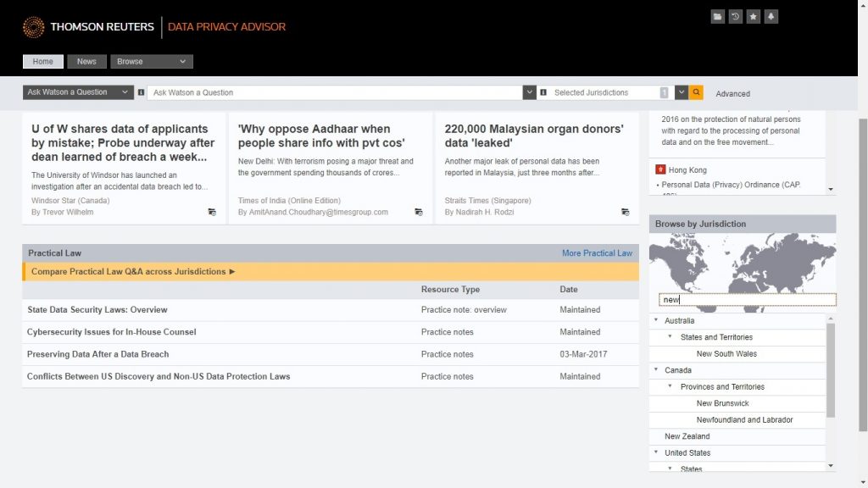Collapse Provinces and Territories node
The height and width of the screenshot is (488, 868).
[x=670, y=386]
